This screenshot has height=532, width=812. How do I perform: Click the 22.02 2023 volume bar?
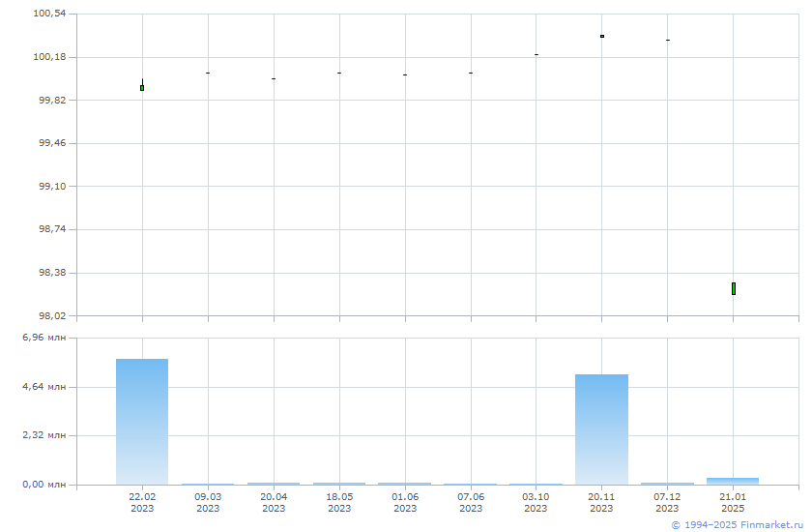142,422
